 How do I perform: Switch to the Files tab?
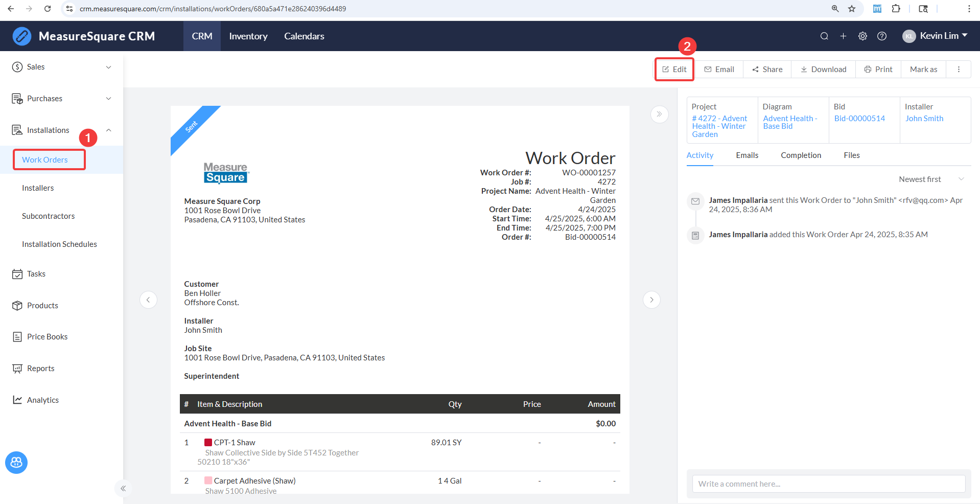coord(852,155)
